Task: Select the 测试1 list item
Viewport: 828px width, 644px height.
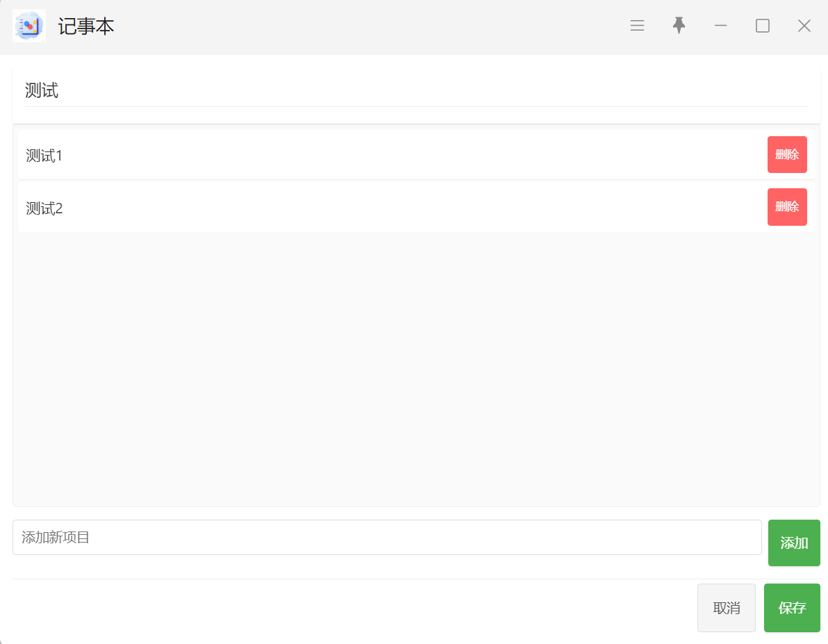Action: [x=391, y=155]
